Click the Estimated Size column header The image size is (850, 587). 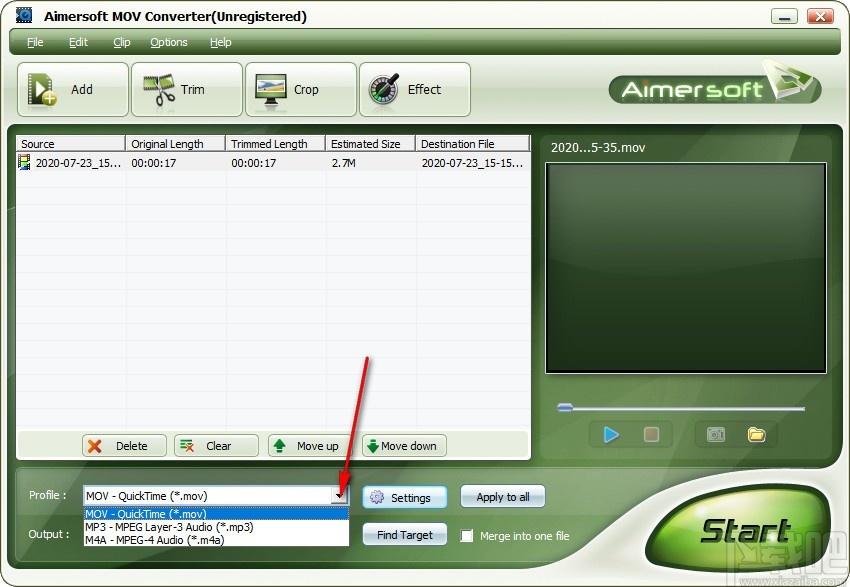pos(370,144)
